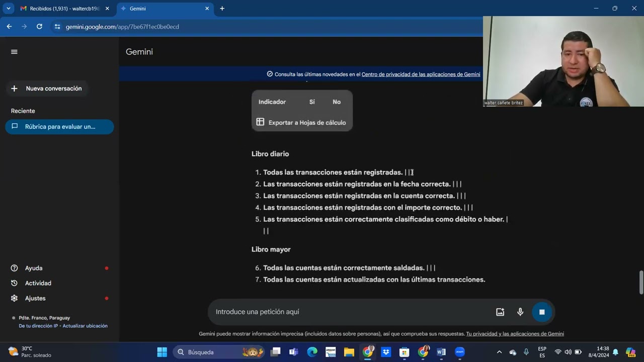Open Microsoft Teams from the taskbar
This screenshot has height=362, width=644.
(x=294, y=352)
